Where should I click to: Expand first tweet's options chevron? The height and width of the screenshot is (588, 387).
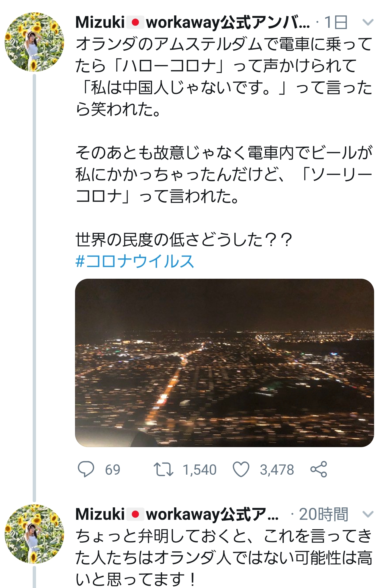point(368,22)
